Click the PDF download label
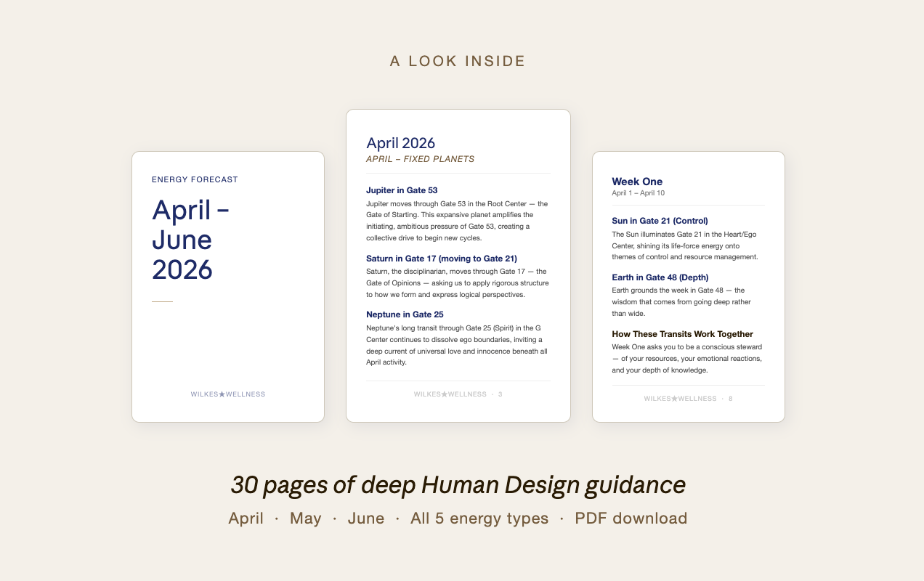Viewport: 924px width, 581px height. [631, 518]
